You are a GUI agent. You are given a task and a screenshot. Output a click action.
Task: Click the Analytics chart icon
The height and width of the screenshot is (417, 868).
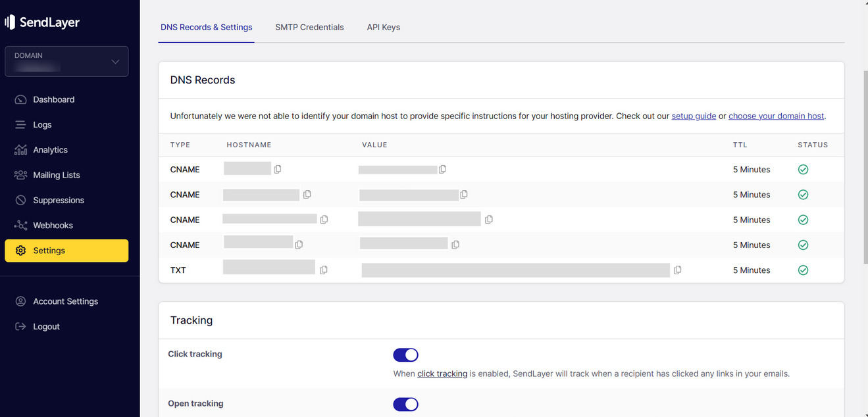pos(20,150)
